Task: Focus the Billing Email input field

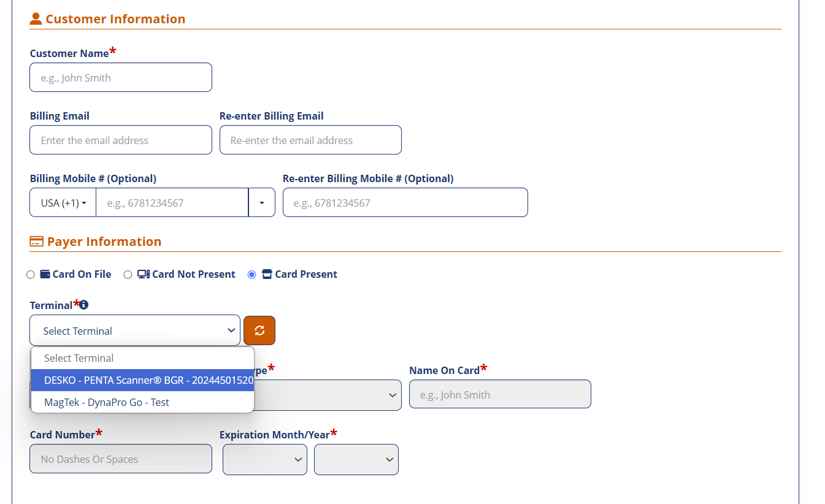Action: point(121,140)
